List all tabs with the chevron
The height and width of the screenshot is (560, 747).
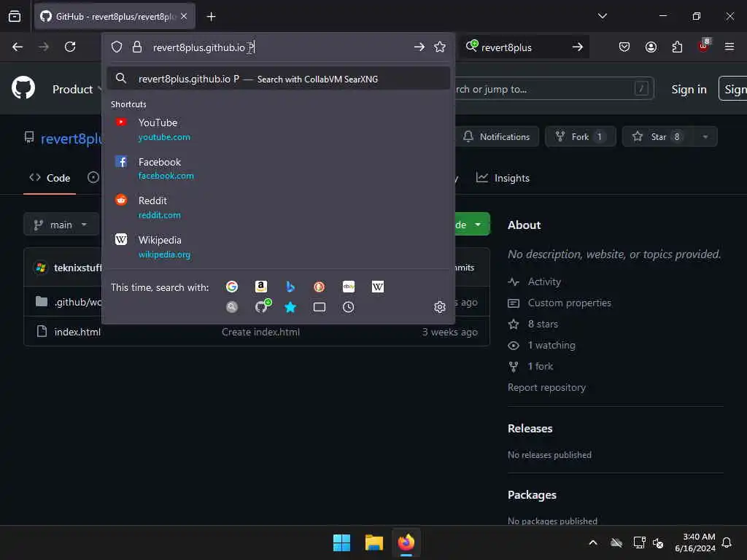[x=603, y=16]
